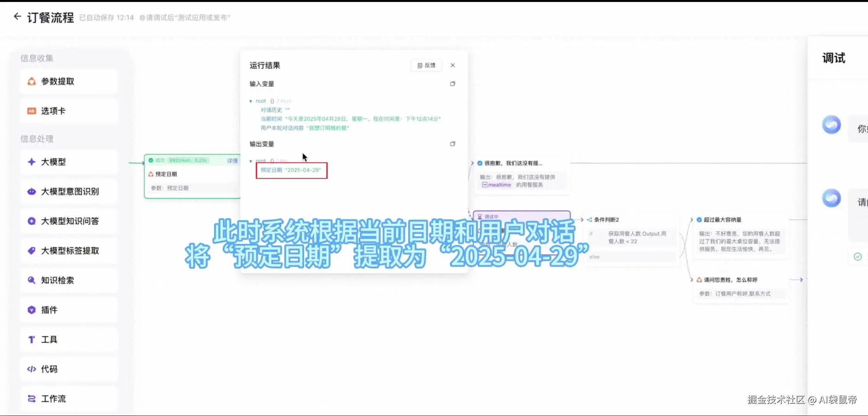Click the 知识检索 magnifier icon
Image resolution: width=868 pixels, height=416 pixels.
[31, 280]
